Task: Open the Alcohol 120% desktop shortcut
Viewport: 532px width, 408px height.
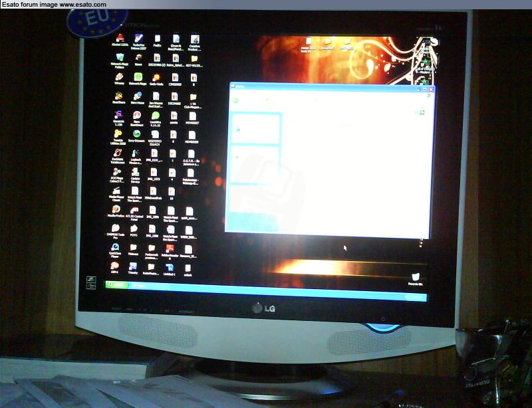Action: point(120,41)
